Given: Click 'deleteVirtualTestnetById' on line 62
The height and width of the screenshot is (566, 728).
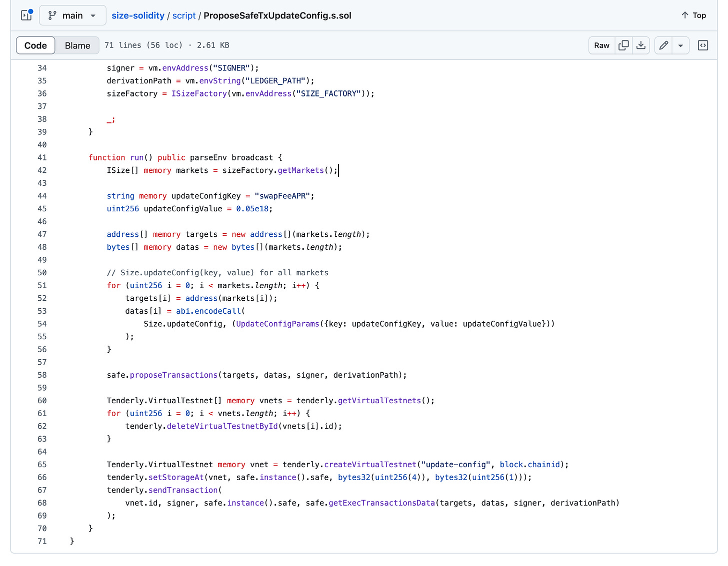Looking at the screenshot, I should 222,426.
